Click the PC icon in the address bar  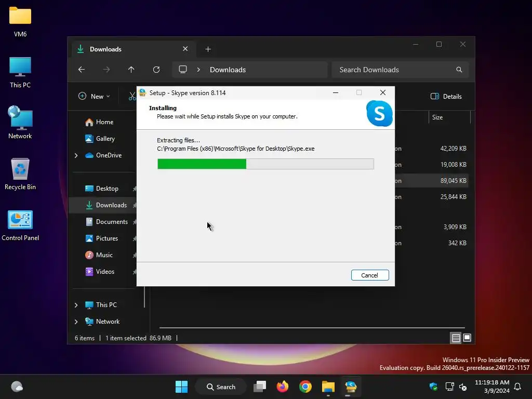click(183, 70)
